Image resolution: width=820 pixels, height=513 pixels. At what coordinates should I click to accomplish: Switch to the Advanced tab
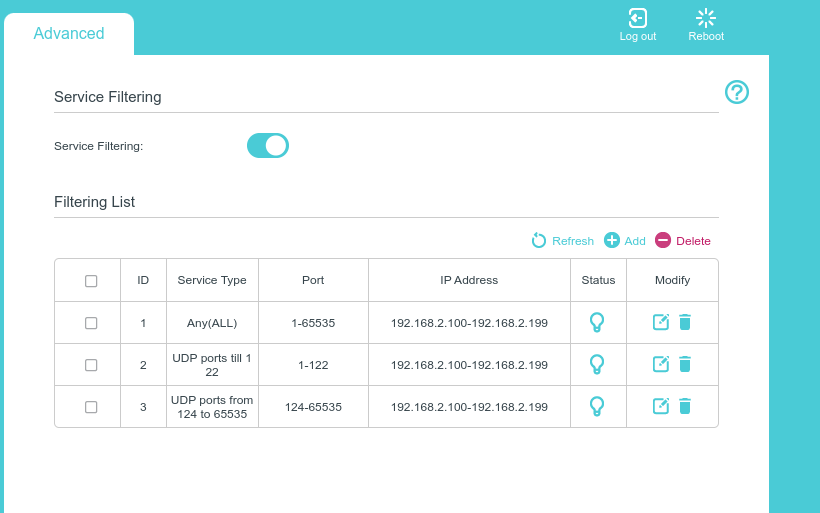click(x=69, y=33)
